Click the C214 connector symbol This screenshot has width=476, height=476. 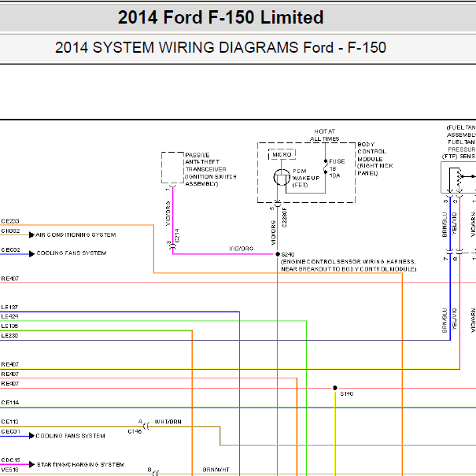pos(172,246)
